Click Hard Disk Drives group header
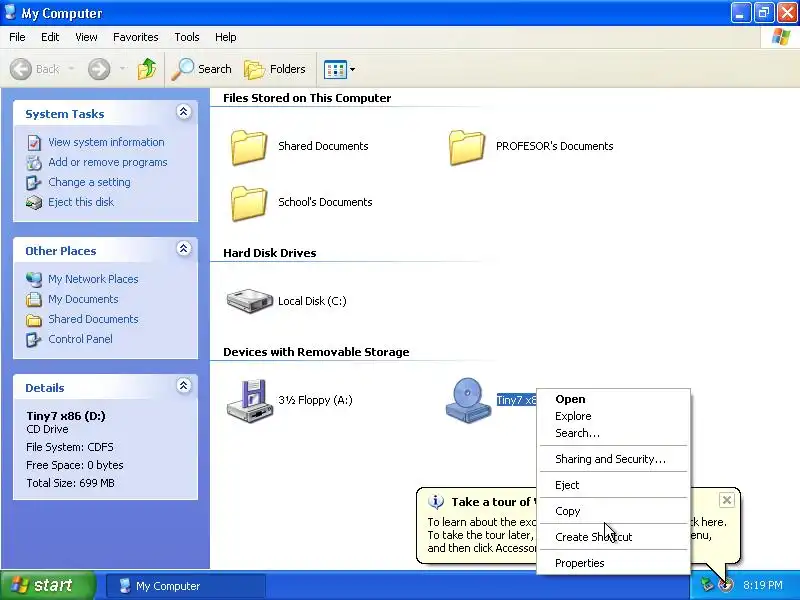This screenshot has height=600, width=800. (269, 253)
